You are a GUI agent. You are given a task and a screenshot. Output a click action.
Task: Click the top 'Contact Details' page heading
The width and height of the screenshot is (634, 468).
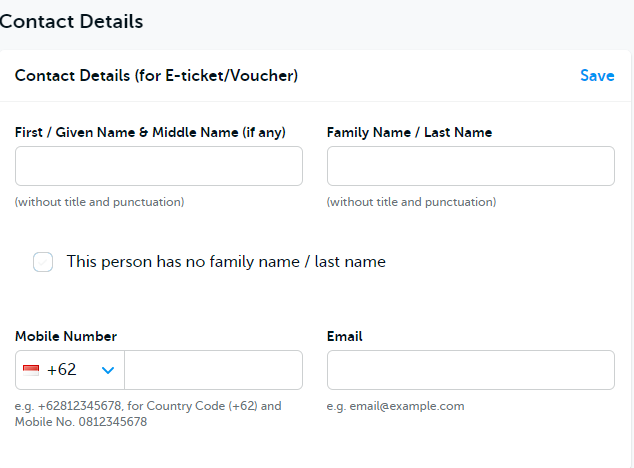[x=70, y=21]
